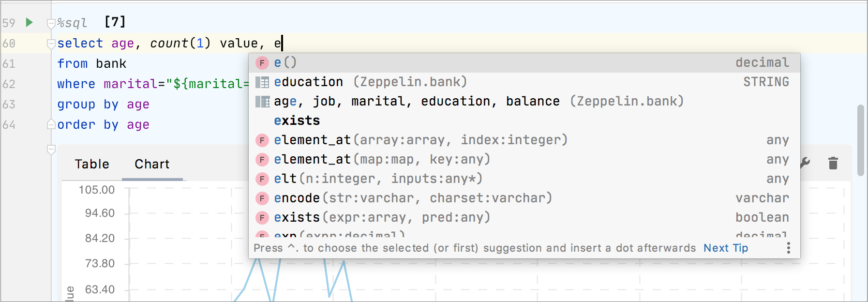Choose the exists keyword suggestion
Viewport: 868px width, 302px height.
coord(297,121)
